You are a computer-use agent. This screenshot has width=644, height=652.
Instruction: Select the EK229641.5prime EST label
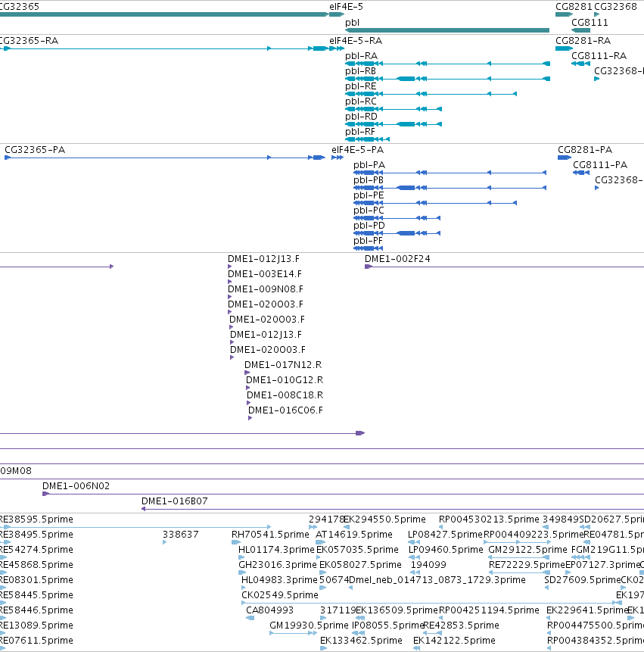click(x=587, y=610)
